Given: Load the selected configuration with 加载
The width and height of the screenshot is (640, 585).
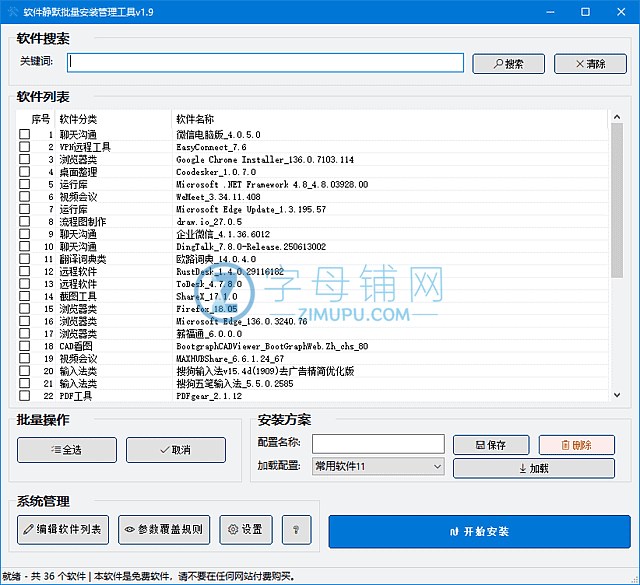Looking at the screenshot, I should click(534, 468).
